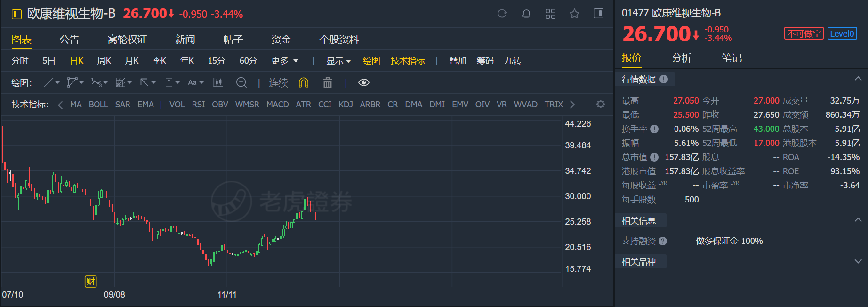Screen dimensions: 868x307
Task: Click the 财 earnings marker on chart
Action: click(x=90, y=282)
